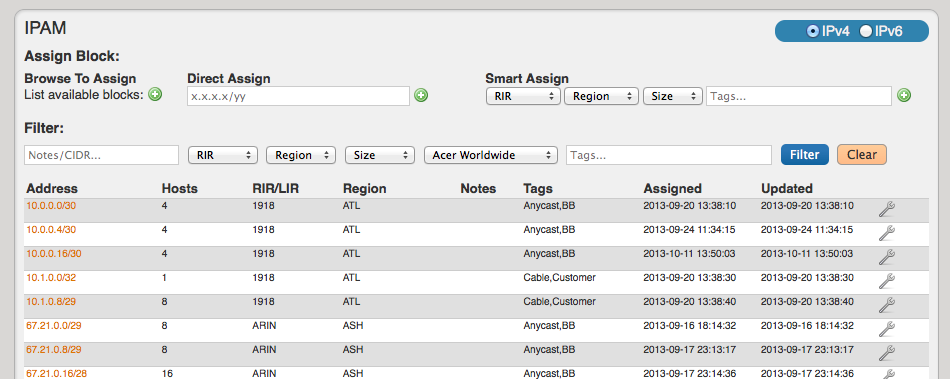Open wrench settings for 10.0.0.0/30 row

click(886, 209)
